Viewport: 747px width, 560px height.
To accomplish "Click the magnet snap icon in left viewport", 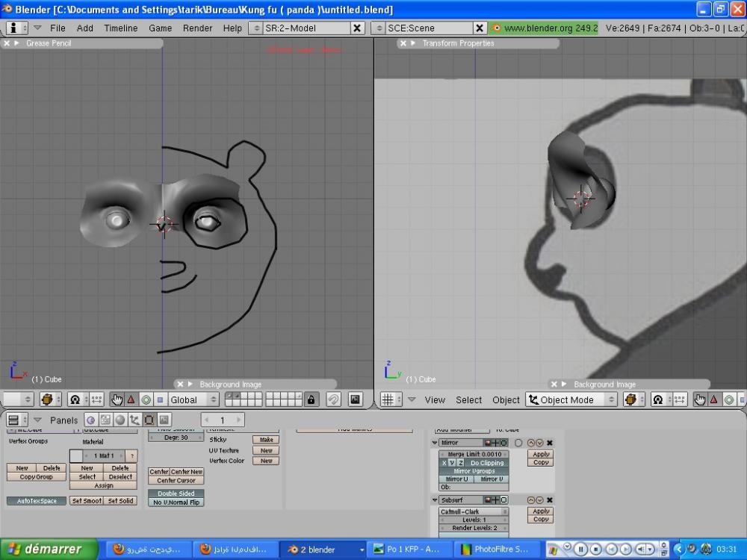I will point(333,399).
